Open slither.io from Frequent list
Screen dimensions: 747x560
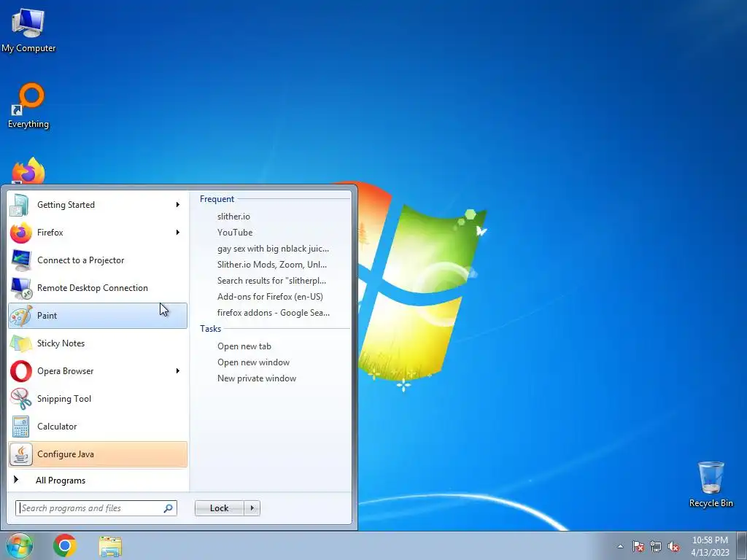[x=233, y=216]
